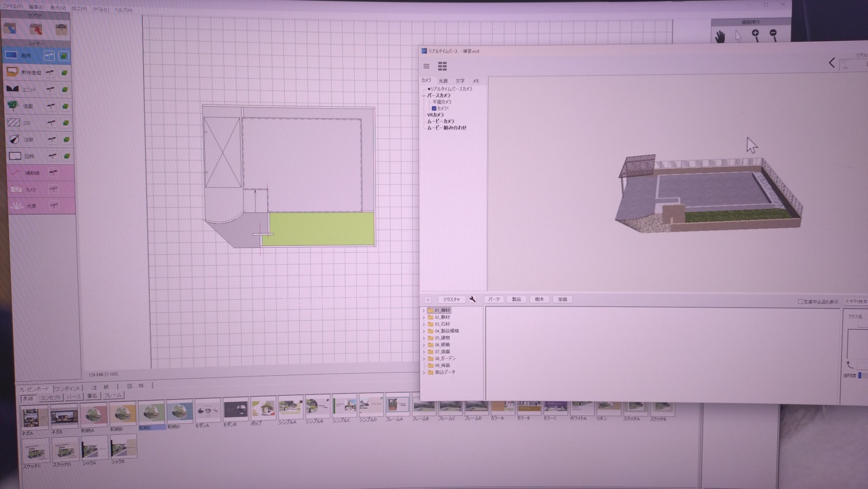Click the 樹木 button
Image resolution: width=868 pixels, height=489 pixels.
(539, 299)
